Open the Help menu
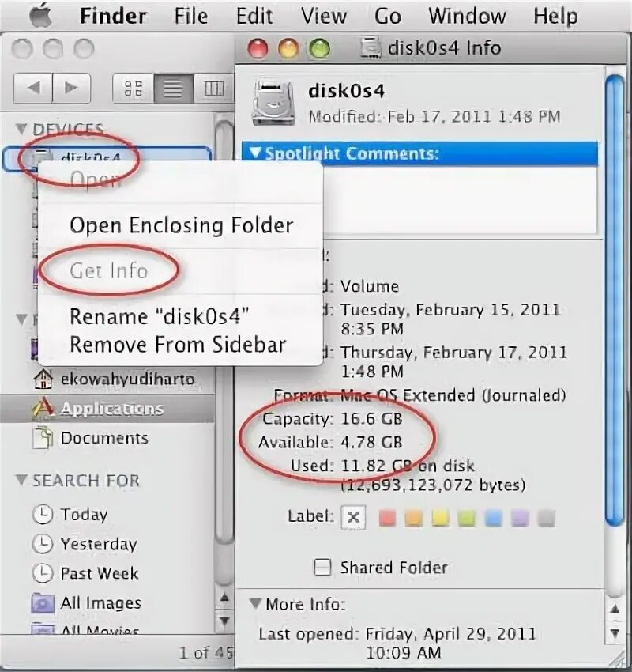632x672 pixels. [555, 17]
